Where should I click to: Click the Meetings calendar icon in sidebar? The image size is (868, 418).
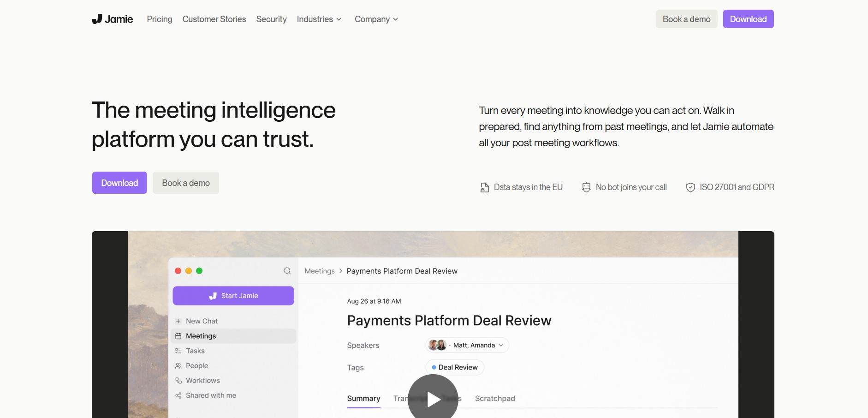coord(178,336)
